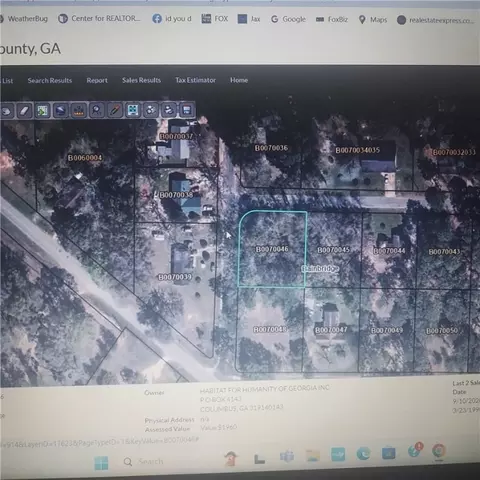Activate the magnifier identify tool
Screen dimensions: 480x480
point(97,110)
